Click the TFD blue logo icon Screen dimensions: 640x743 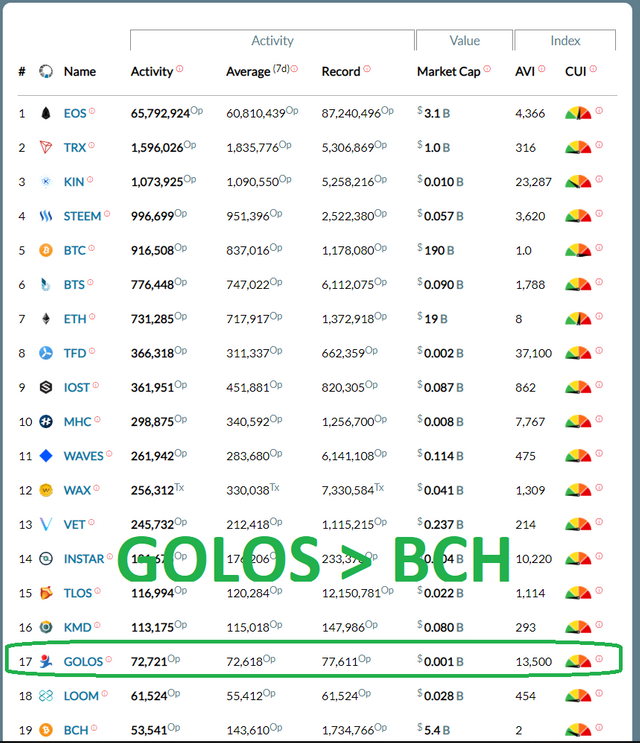click(x=46, y=353)
